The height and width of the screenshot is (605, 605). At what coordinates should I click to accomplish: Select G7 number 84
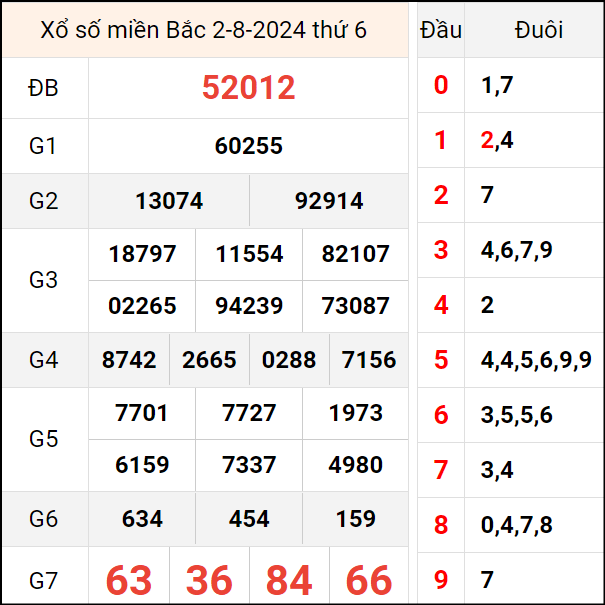pos(289,580)
